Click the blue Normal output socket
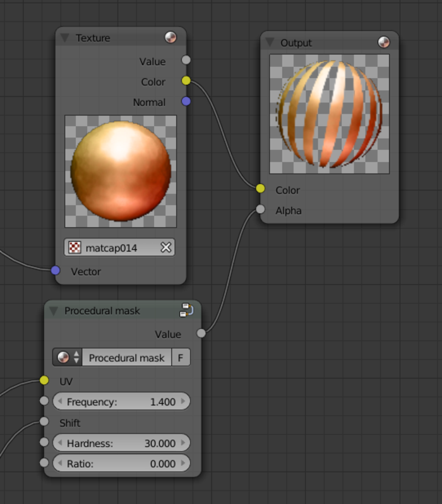The width and height of the screenshot is (442, 504). [186, 101]
